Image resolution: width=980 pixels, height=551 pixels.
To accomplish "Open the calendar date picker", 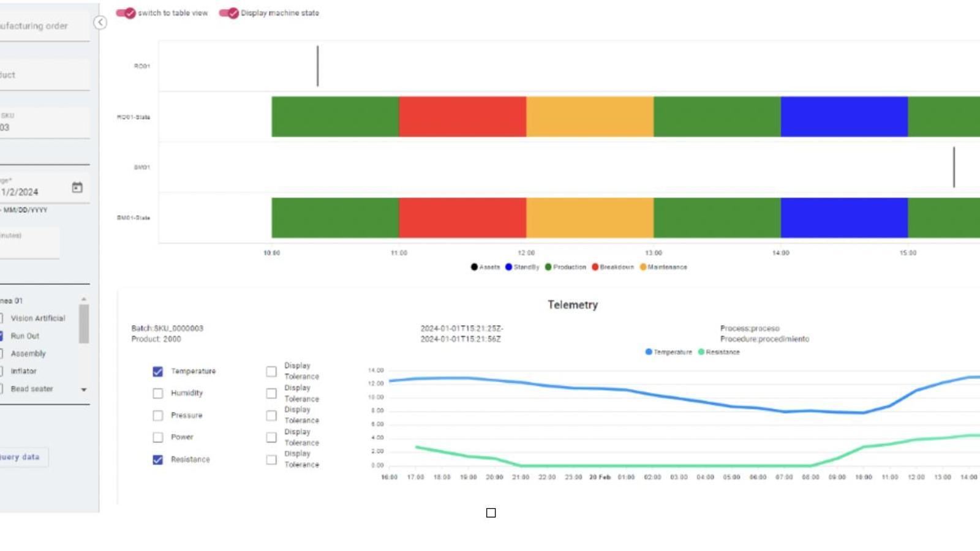I will [77, 188].
